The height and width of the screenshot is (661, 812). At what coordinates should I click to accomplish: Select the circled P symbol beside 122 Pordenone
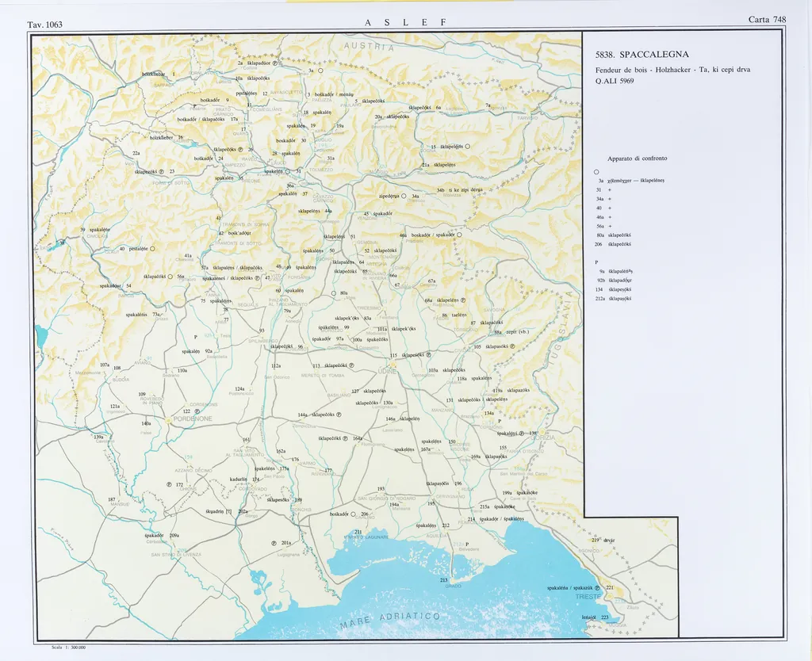pyautogui.click(x=197, y=411)
